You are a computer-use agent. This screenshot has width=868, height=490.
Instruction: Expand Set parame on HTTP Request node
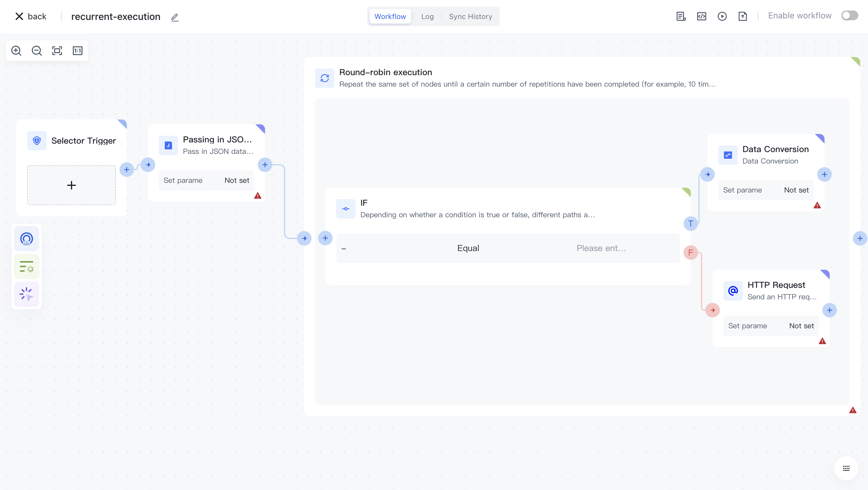[748, 325]
